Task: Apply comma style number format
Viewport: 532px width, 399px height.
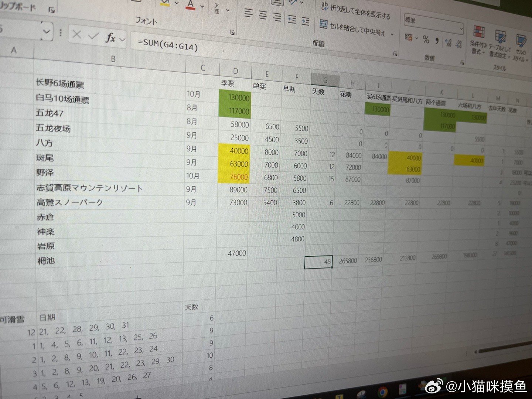Action: click(x=437, y=40)
